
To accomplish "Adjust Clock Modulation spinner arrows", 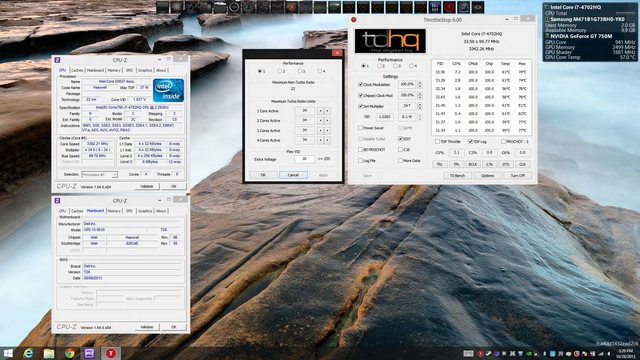I will pos(420,84).
